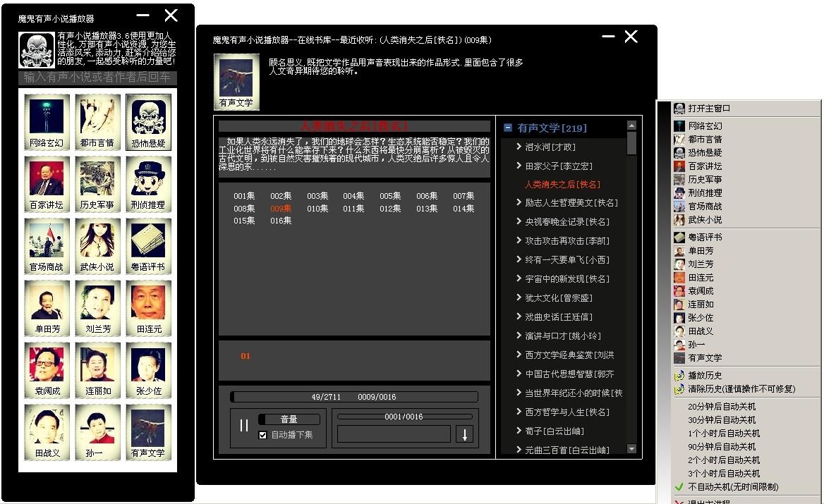The height and width of the screenshot is (504, 824).
Task: Open the 武侠小说 category thumbnail
Action: [x=98, y=246]
